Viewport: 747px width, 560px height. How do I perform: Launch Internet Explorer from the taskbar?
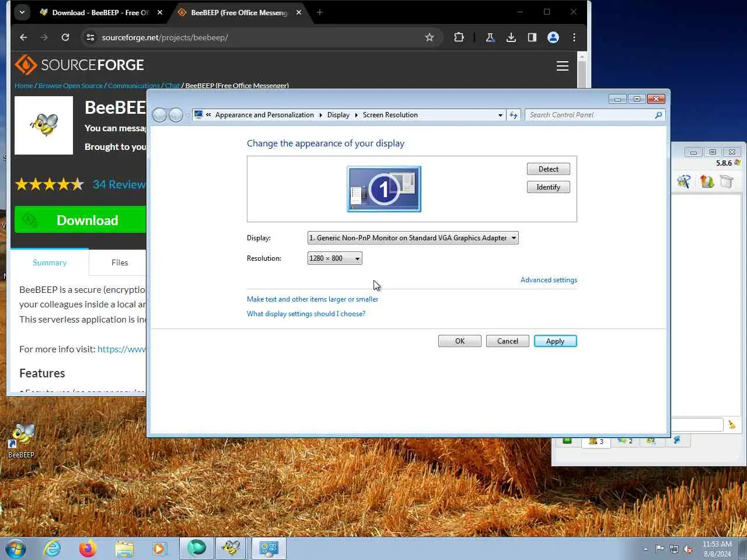[x=52, y=548]
